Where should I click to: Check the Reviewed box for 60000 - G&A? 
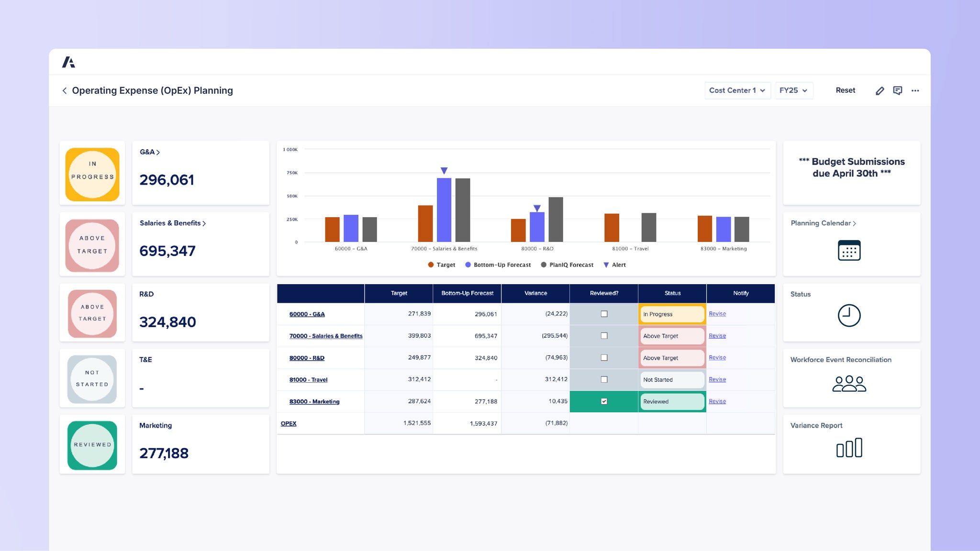604,314
